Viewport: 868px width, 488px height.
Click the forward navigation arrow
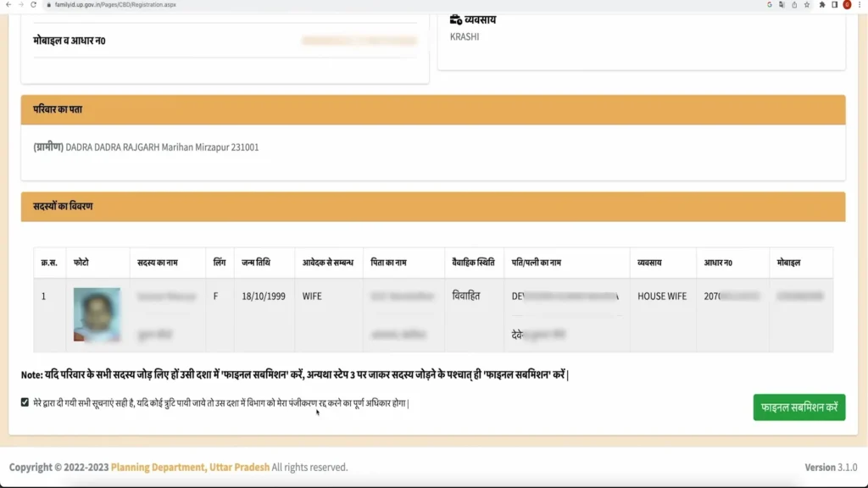coord(20,4)
